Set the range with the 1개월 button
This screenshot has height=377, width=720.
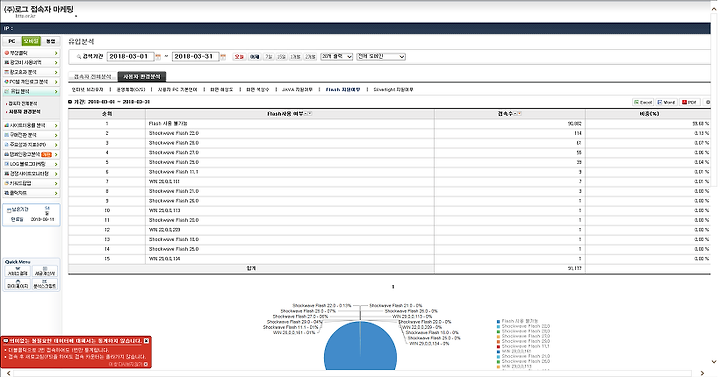[x=295, y=57]
